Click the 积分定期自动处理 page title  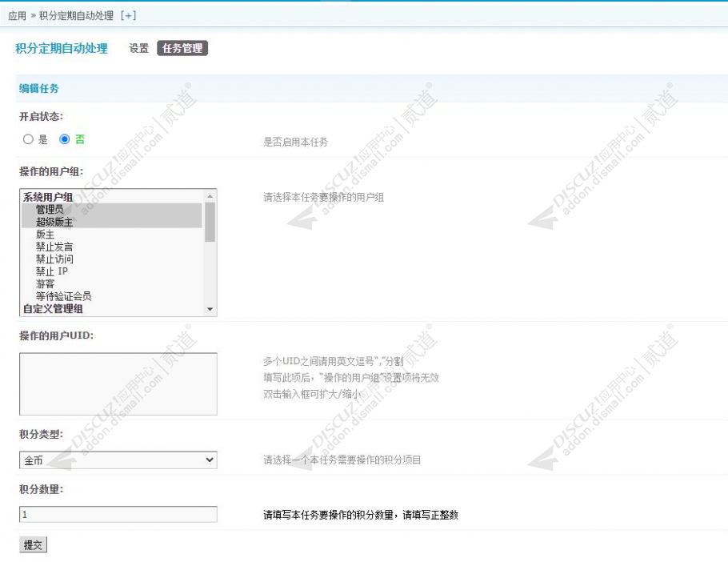coord(62,48)
